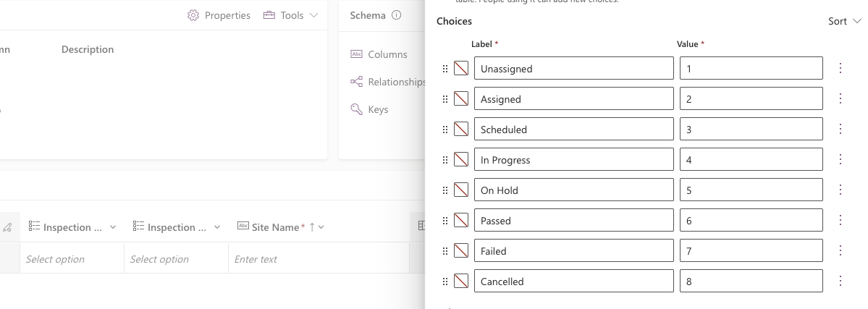Click the In Progress label field
868x309 pixels.
point(573,160)
